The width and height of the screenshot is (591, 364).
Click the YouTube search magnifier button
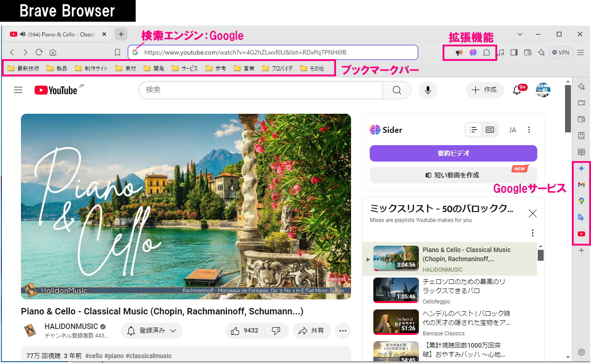[397, 90]
